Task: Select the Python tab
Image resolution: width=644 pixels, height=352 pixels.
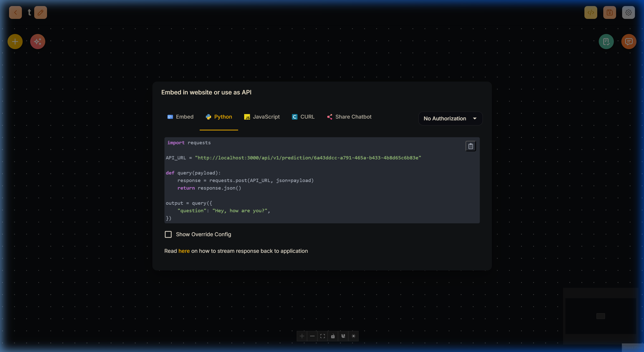Action: tap(219, 117)
